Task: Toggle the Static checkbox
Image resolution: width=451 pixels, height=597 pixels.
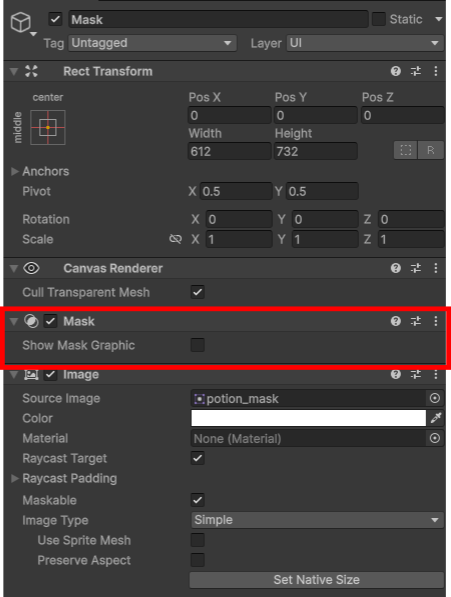Action: [379, 19]
